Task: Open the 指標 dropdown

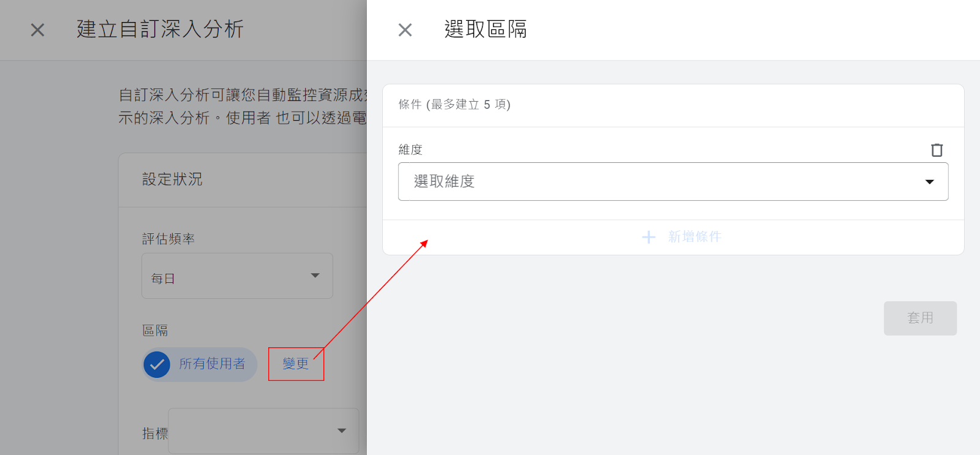Action: click(263, 431)
